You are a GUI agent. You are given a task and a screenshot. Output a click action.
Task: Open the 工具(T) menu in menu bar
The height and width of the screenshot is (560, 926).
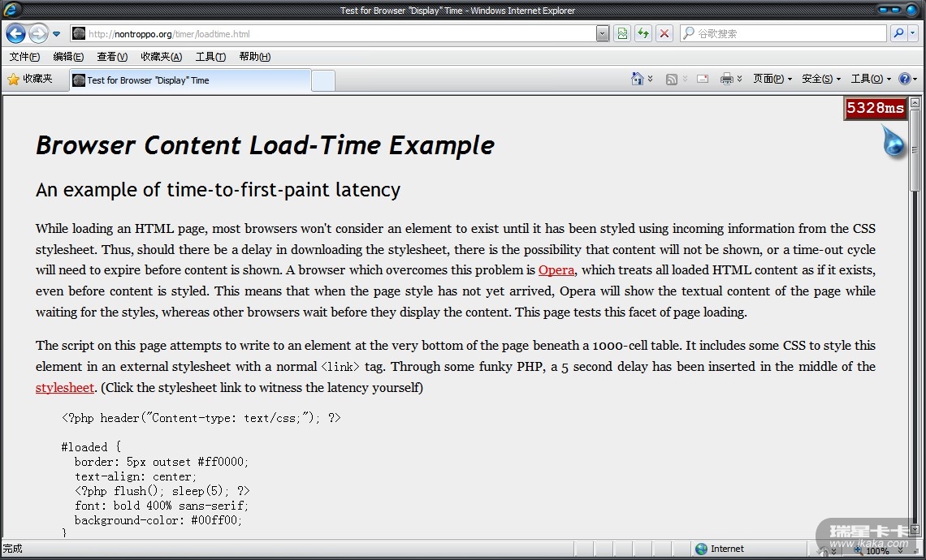(x=210, y=57)
